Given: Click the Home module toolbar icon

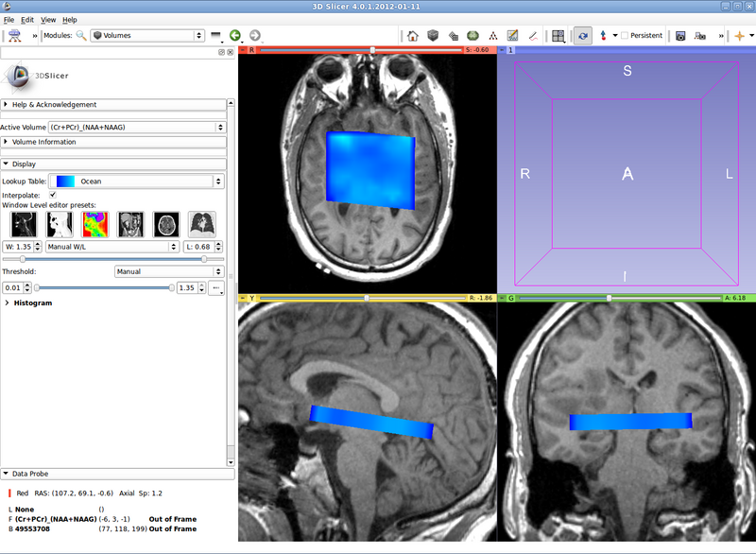Looking at the screenshot, I should tap(413, 36).
